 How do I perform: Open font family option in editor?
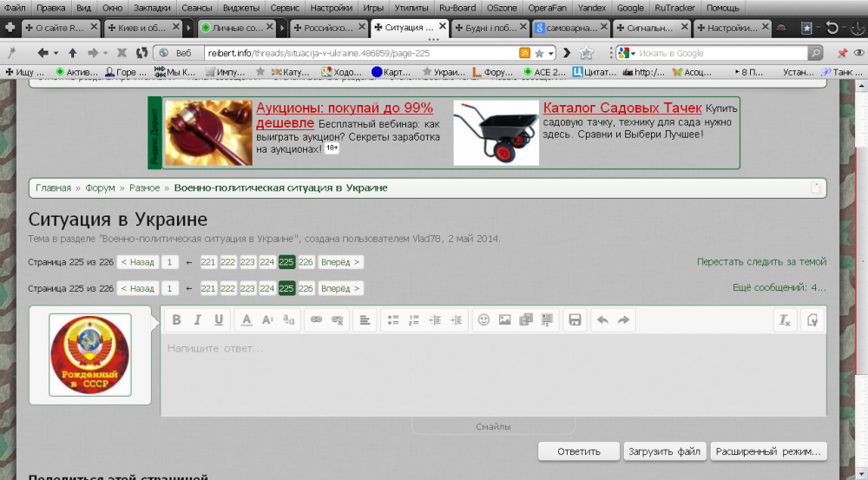(289, 320)
